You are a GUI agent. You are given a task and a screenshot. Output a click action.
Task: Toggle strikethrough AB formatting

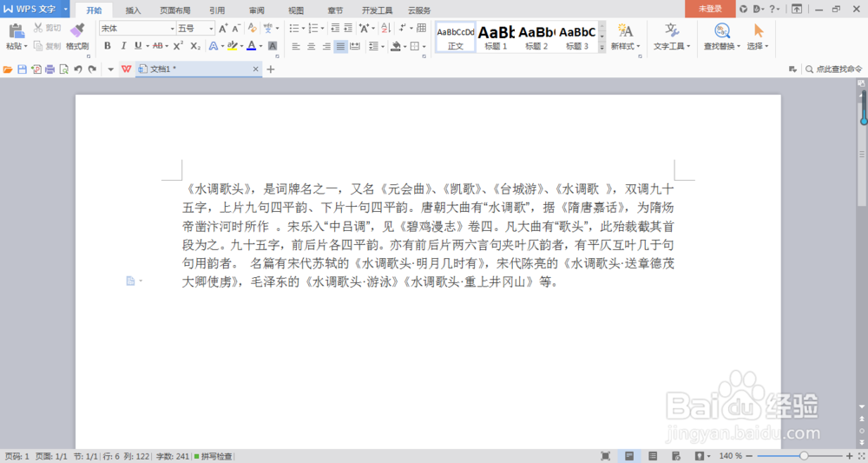[x=158, y=46]
